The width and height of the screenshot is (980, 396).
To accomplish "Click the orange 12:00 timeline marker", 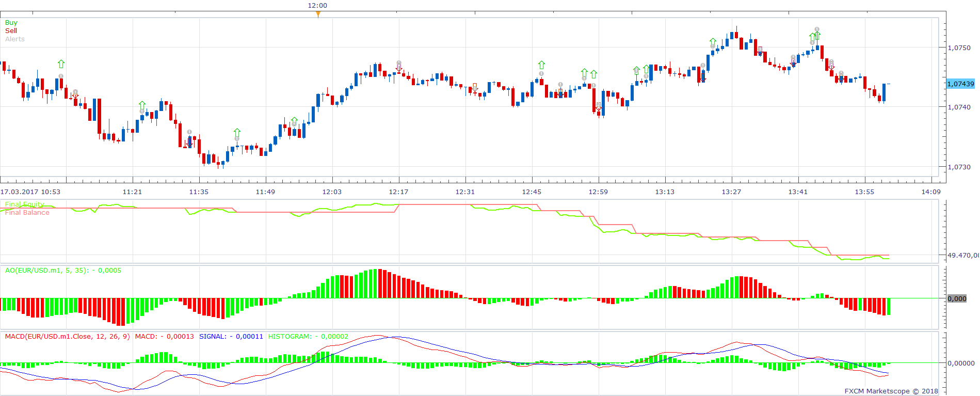I will (318, 14).
